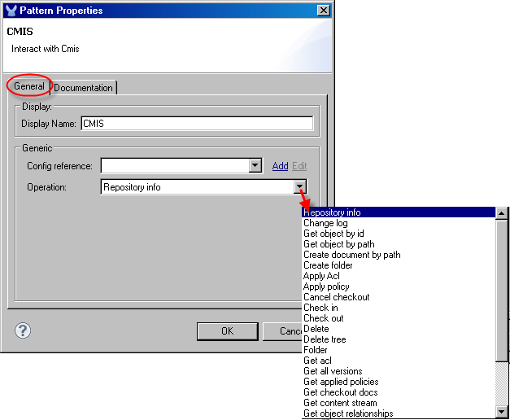
Task: Open the Operation dropdown arrow
Action: tap(299, 187)
